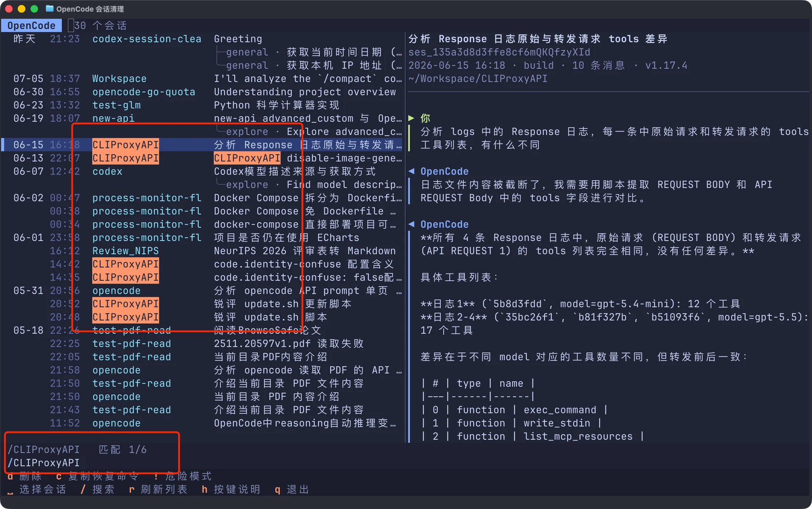
Task: Open opencode session at 21:58
Action: click(x=202, y=370)
